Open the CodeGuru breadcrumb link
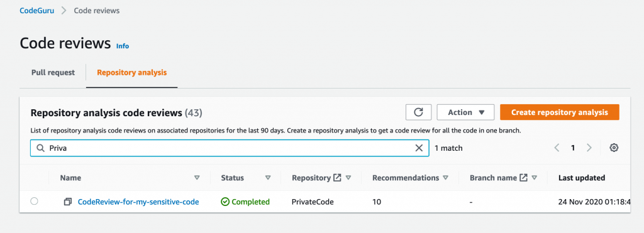This screenshot has width=644, height=233. 36,11
